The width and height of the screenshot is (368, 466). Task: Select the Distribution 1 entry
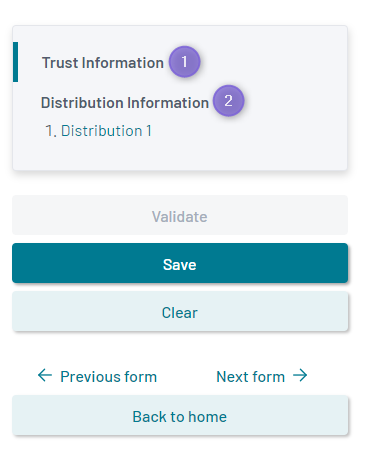(106, 131)
